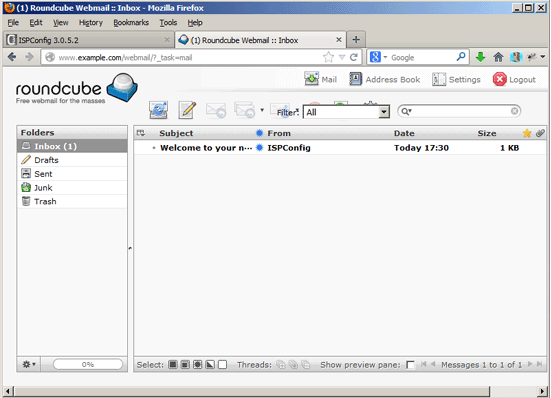The height and width of the screenshot is (398, 551).
Task: Open the Address Book
Action: coord(384,79)
